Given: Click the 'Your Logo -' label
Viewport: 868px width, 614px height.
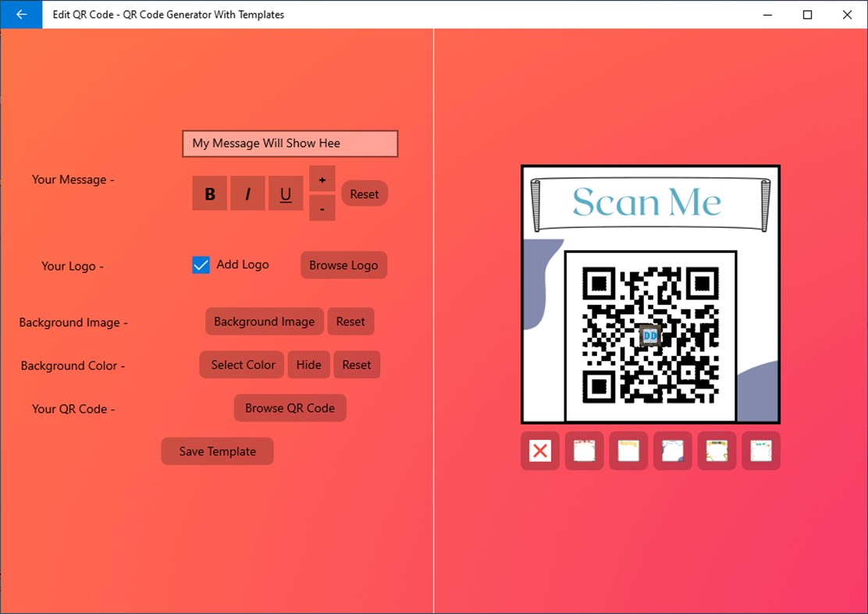Looking at the screenshot, I should coord(73,266).
